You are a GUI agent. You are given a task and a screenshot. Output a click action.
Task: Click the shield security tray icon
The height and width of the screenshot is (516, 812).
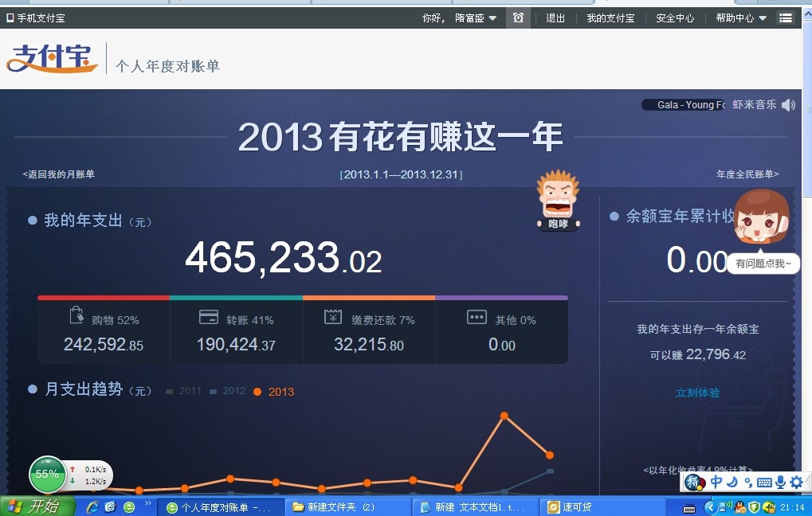point(754,508)
